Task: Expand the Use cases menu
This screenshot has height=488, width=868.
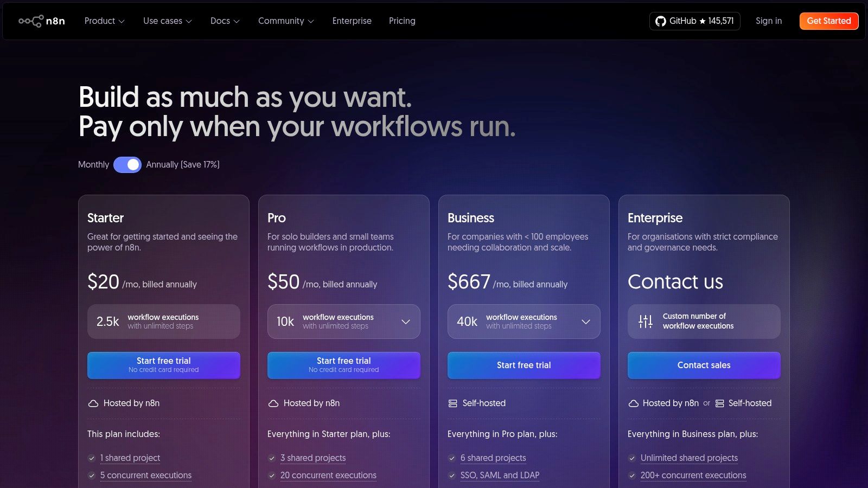Action: pos(168,21)
